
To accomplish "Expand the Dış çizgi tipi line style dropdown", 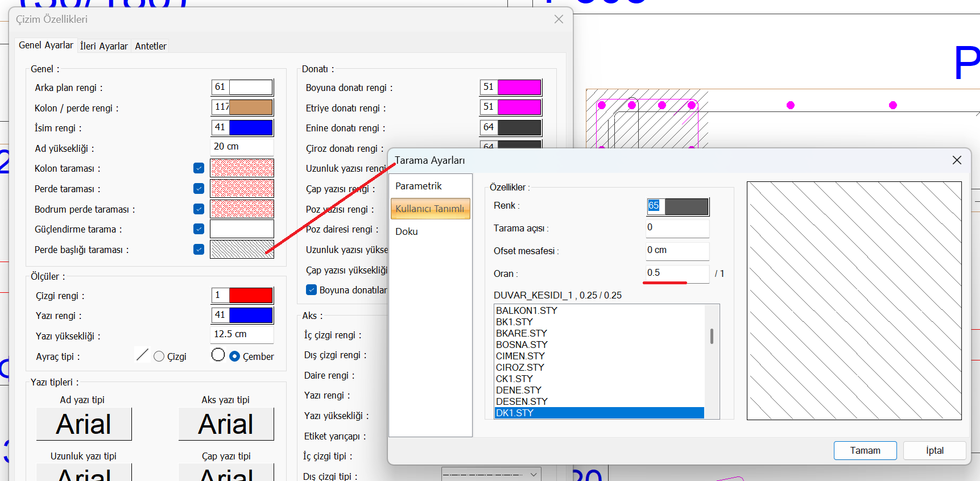I will pyautogui.click(x=534, y=474).
